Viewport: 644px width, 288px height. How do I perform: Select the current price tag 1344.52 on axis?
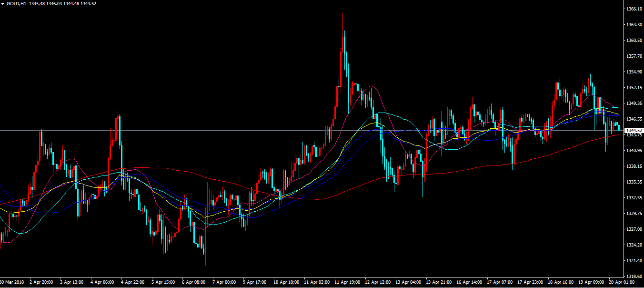click(x=633, y=130)
